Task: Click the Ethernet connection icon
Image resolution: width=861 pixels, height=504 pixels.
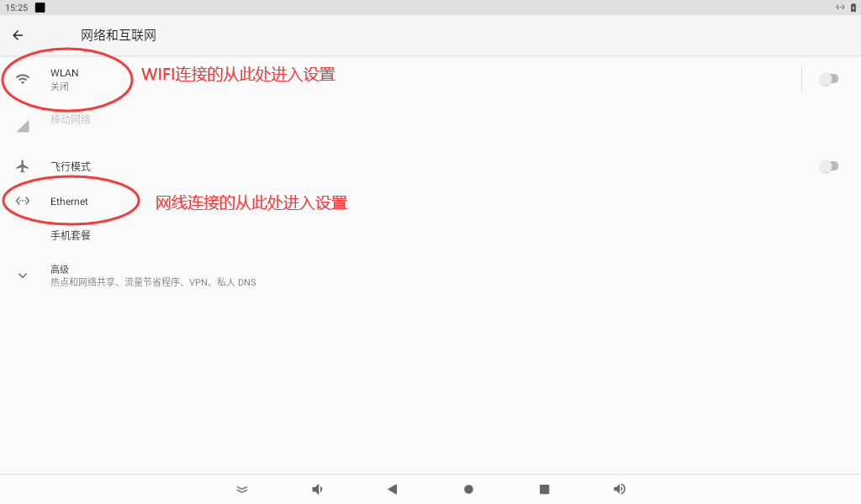Action: (x=23, y=201)
